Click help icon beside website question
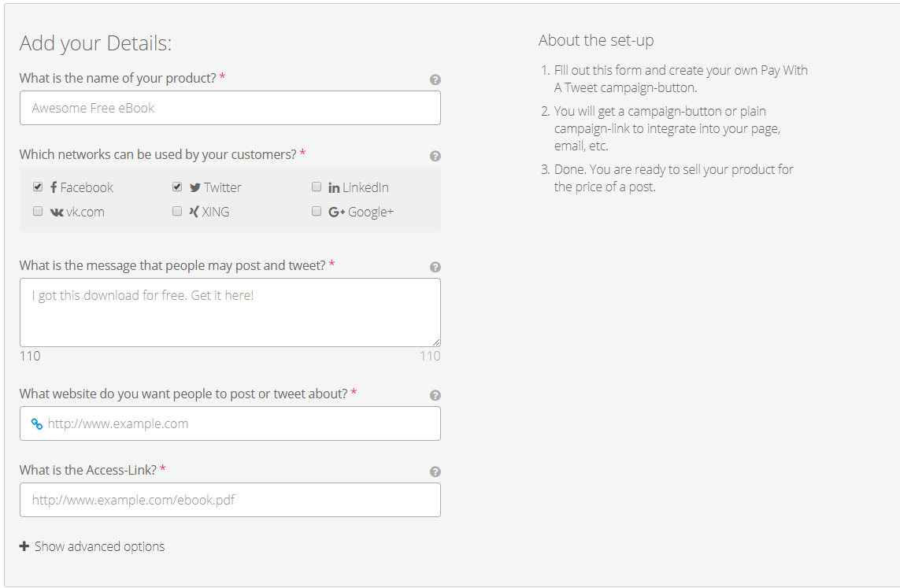The image size is (900, 588). 435,395
